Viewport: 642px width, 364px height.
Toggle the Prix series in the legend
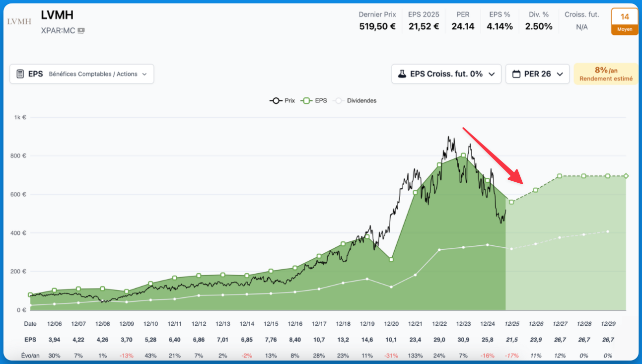pos(282,100)
